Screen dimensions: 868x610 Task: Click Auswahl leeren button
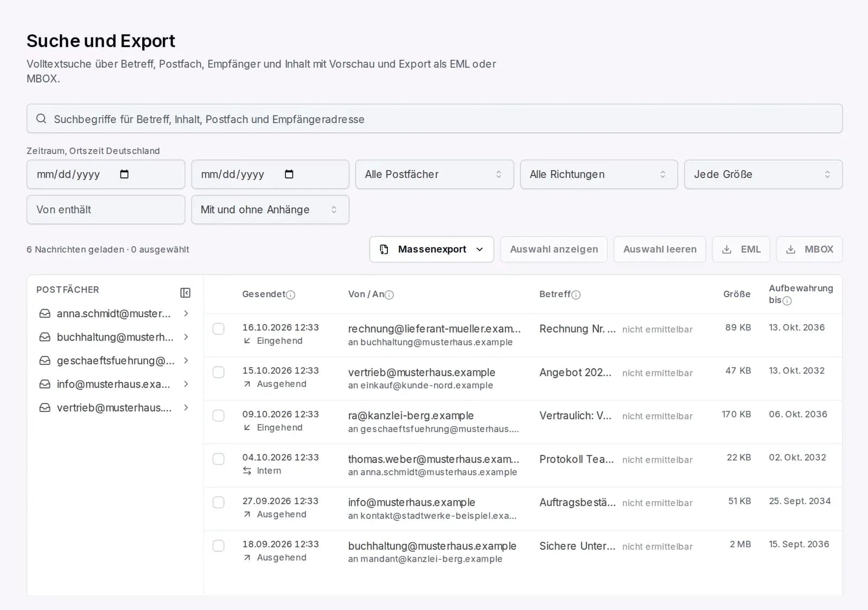[x=660, y=249]
